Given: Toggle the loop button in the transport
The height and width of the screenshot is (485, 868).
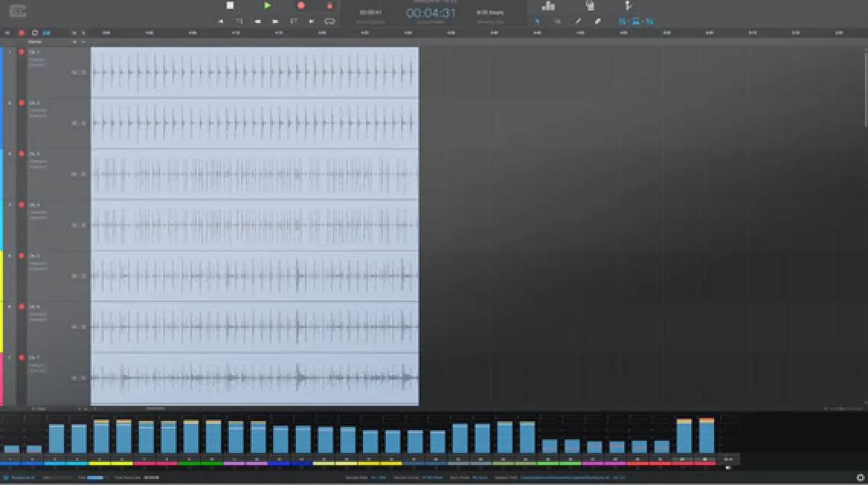Looking at the screenshot, I should 330,21.
